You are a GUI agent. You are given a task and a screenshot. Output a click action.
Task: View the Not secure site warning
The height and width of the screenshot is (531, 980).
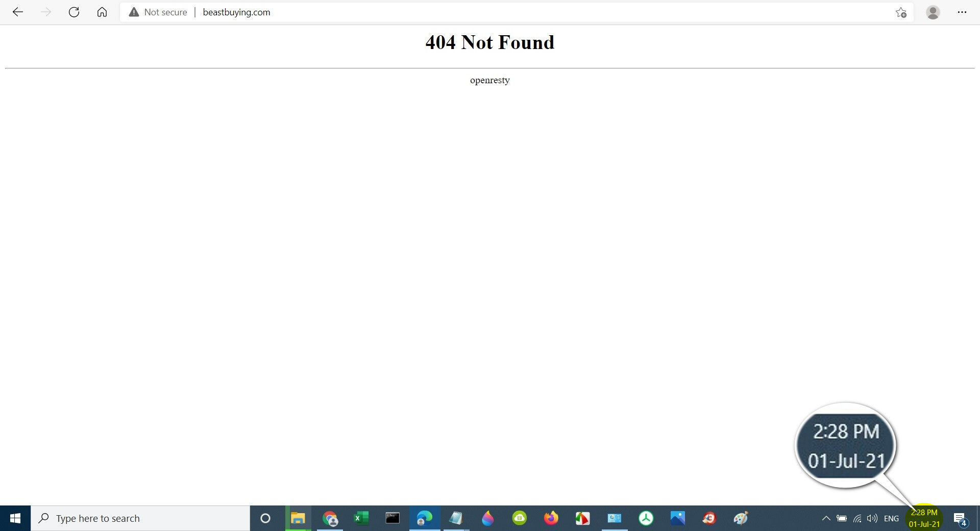pos(158,12)
